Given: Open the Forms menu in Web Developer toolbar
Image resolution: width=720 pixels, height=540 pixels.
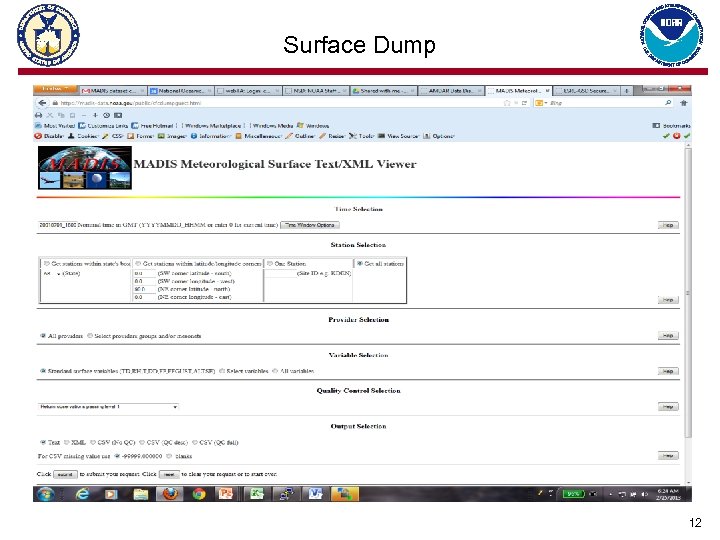Looking at the screenshot, I should (x=141, y=136).
